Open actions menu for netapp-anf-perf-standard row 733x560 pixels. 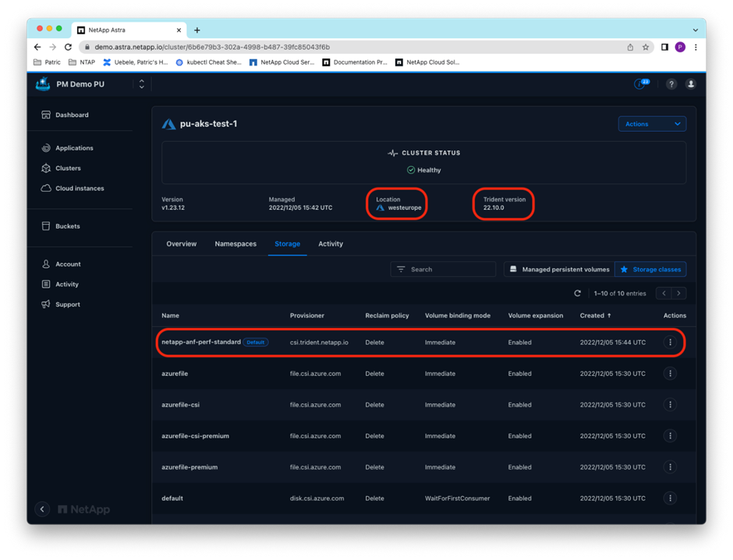coord(670,342)
